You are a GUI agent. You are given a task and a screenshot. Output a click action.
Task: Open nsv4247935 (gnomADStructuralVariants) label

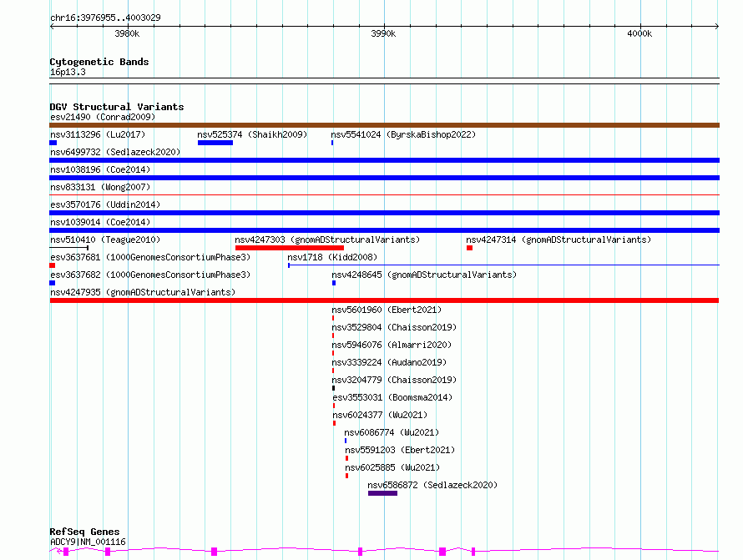pyautogui.click(x=143, y=292)
